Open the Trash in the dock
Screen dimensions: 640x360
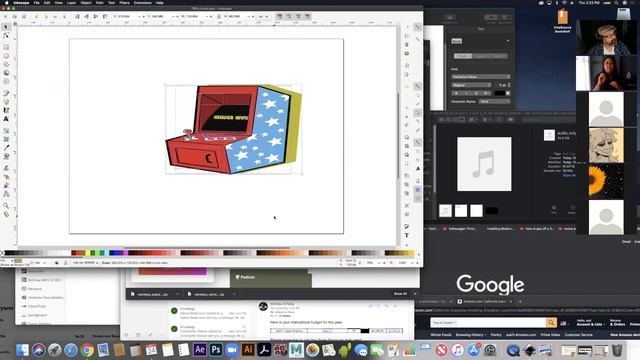click(617, 350)
